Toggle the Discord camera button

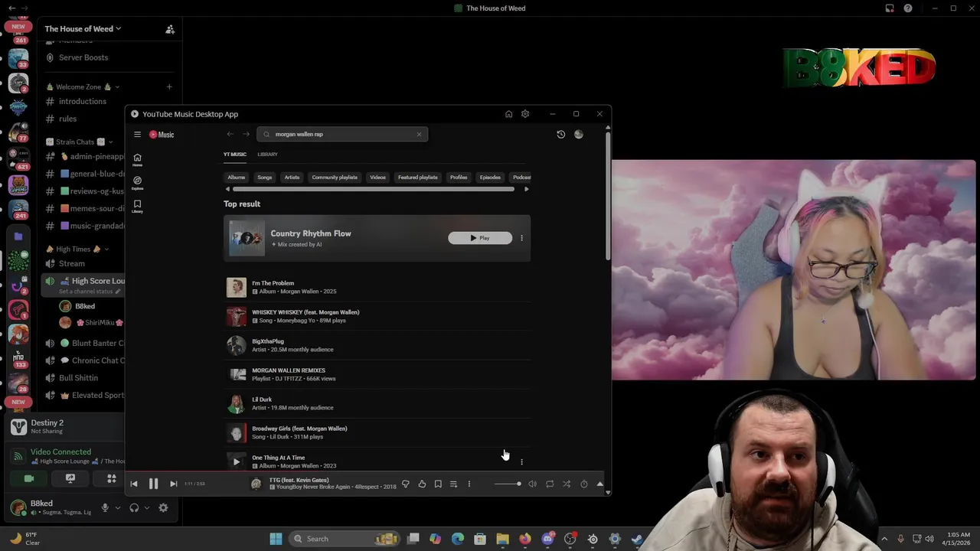(29, 478)
